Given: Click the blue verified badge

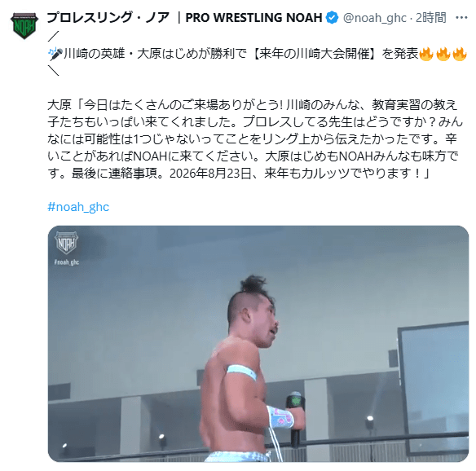Looking at the screenshot, I should 332,18.
